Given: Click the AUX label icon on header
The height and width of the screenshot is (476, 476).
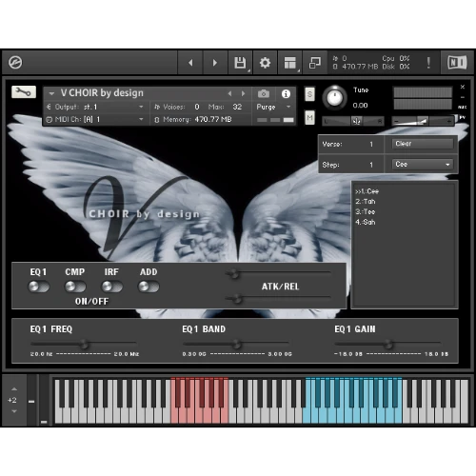Looking at the screenshot, I should pos(463,108).
